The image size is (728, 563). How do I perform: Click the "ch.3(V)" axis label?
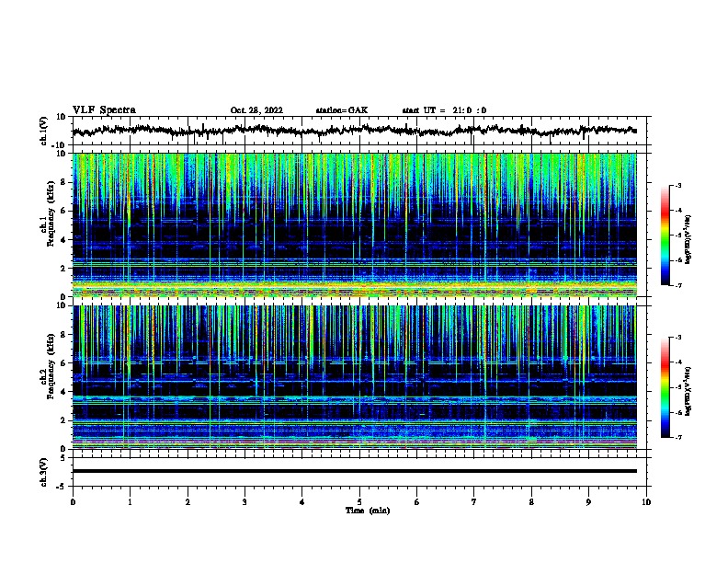point(44,472)
